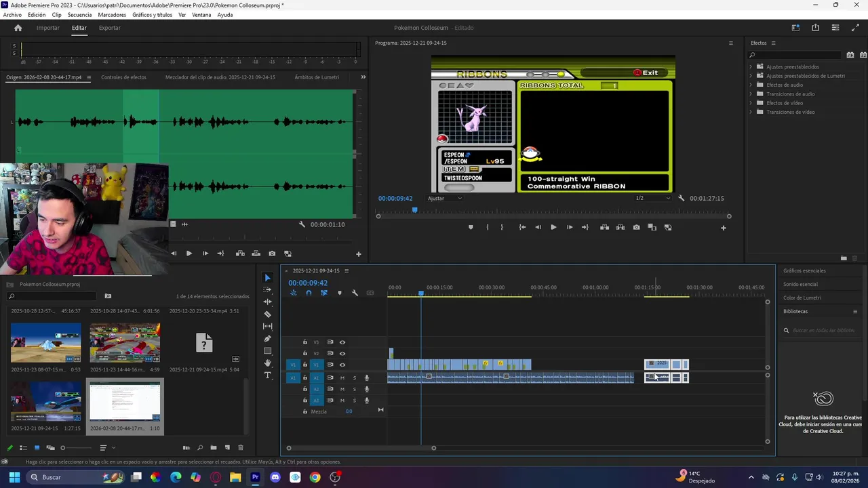The width and height of the screenshot is (868, 488).
Task: Open Archivo menu
Action: pyautogui.click(x=12, y=15)
